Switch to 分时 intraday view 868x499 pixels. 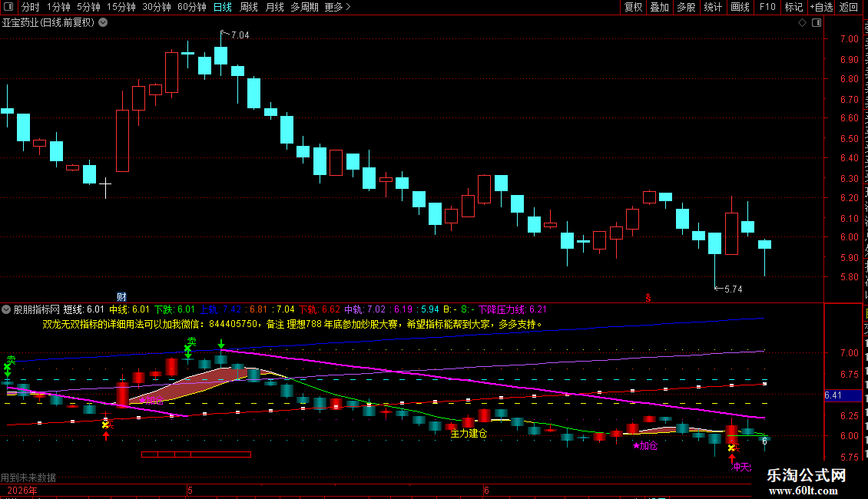pos(31,7)
